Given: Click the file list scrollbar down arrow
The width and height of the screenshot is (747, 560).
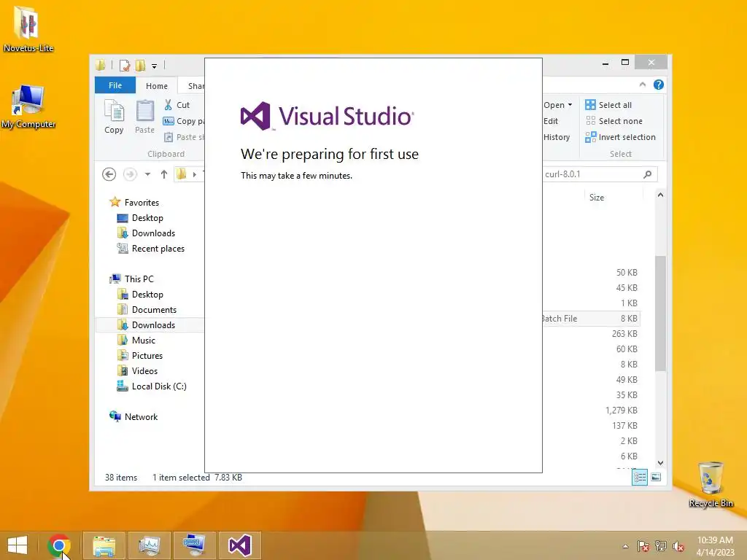Looking at the screenshot, I should (x=660, y=462).
